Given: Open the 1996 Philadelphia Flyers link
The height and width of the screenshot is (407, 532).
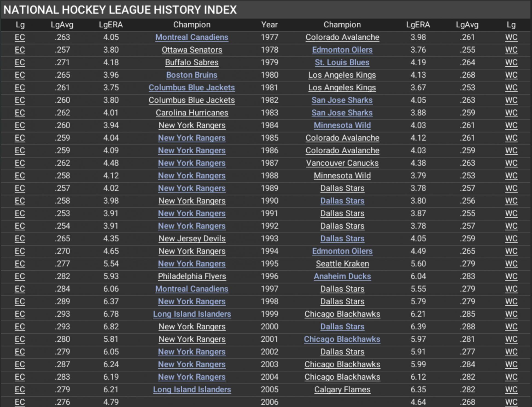Looking at the screenshot, I should pyautogui.click(x=191, y=276).
